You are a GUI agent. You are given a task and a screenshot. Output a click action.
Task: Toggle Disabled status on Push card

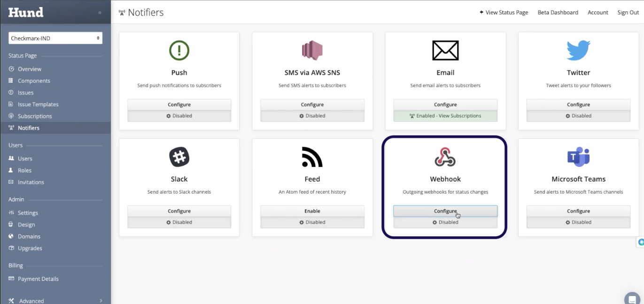pyautogui.click(x=179, y=116)
